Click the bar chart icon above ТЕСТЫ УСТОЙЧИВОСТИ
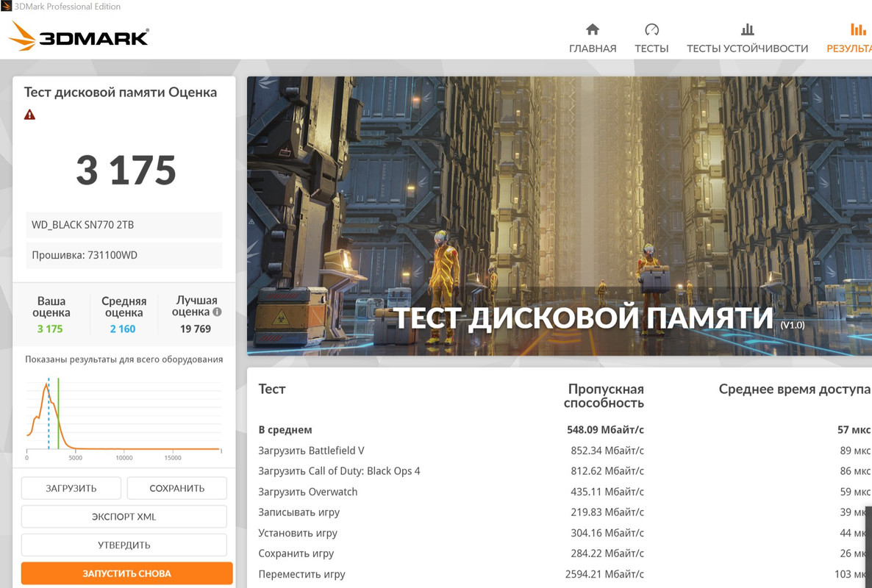872x588 pixels. coord(747,29)
